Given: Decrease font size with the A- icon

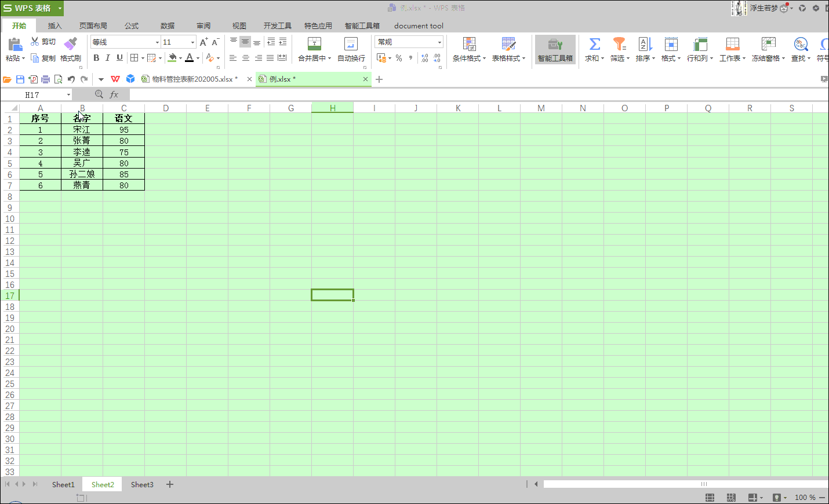Looking at the screenshot, I should click(x=215, y=42).
